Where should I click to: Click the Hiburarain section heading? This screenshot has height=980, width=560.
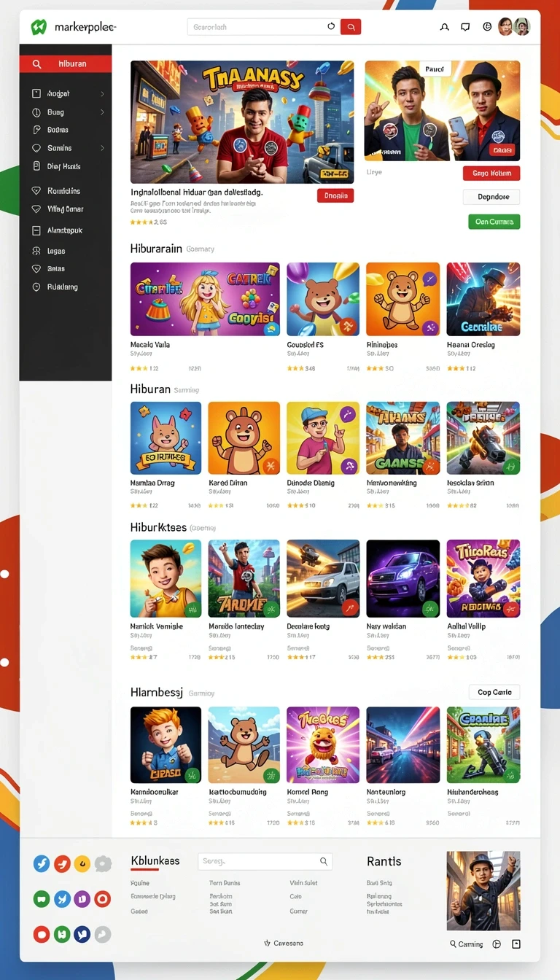coord(156,249)
